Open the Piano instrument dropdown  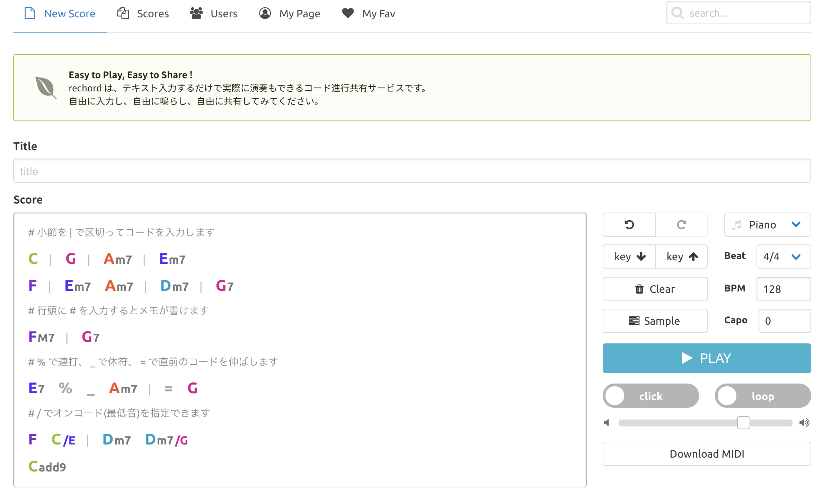767,225
